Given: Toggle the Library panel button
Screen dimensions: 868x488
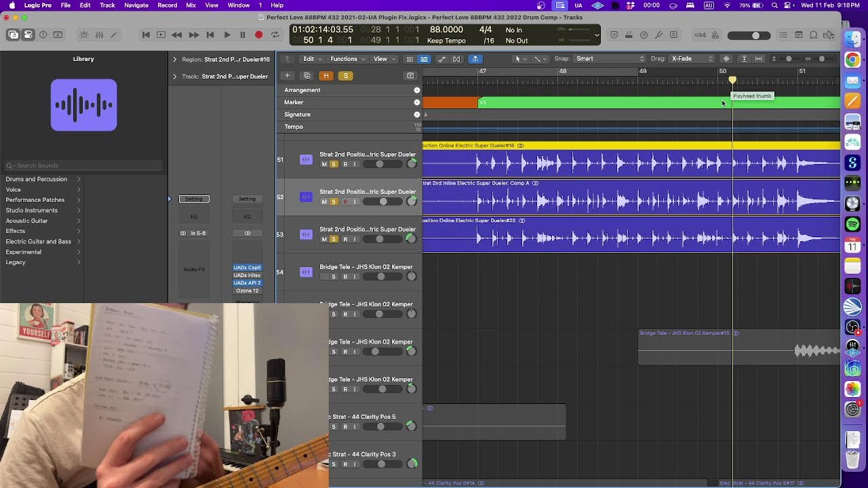Looking at the screenshot, I should click(x=14, y=35).
